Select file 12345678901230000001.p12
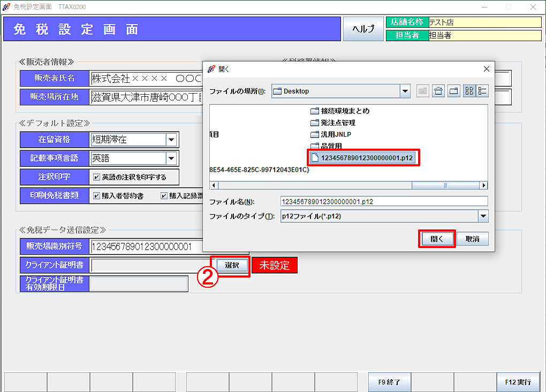This screenshot has width=546, height=392. pos(362,158)
